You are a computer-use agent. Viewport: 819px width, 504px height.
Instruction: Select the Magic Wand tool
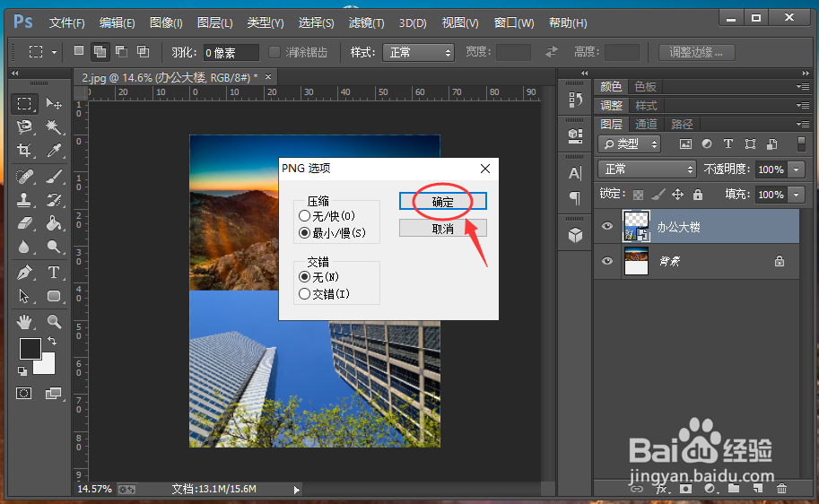[x=54, y=126]
